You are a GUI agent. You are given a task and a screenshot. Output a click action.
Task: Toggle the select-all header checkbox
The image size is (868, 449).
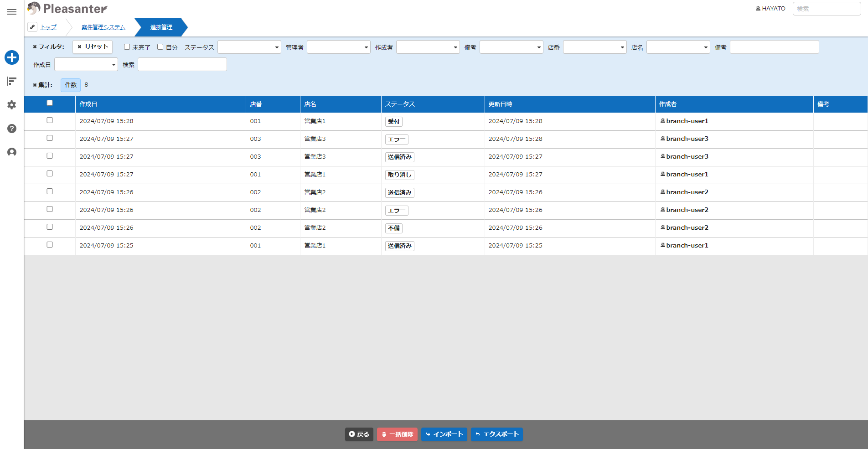point(50,103)
